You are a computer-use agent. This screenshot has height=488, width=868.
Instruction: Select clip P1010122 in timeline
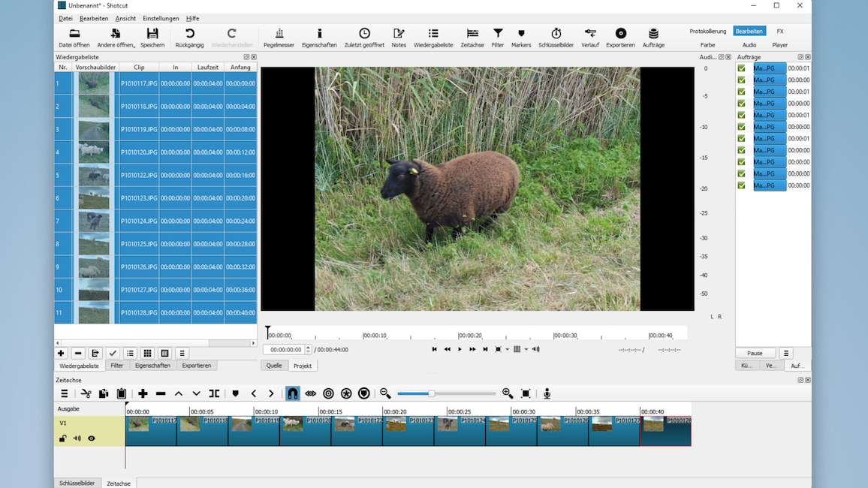tap(357, 431)
